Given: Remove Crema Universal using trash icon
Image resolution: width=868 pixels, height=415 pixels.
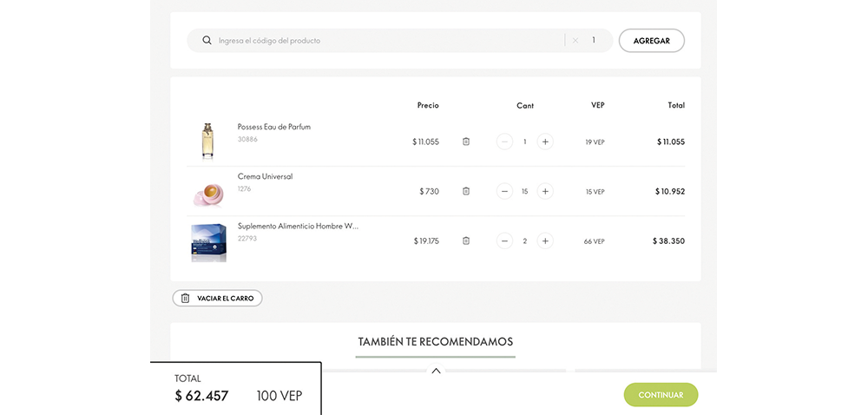Looking at the screenshot, I should (x=466, y=191).
